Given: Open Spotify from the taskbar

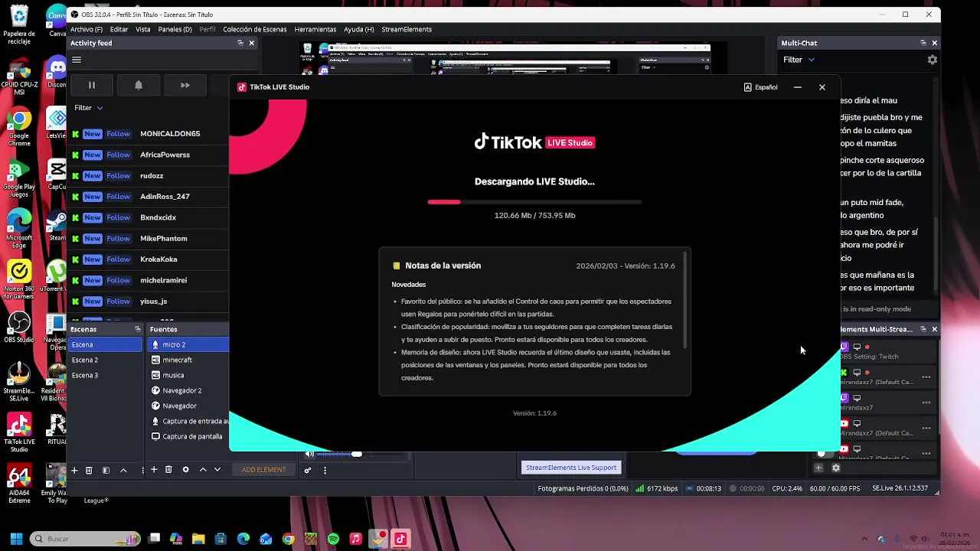Looking at the screenshot, I should (x=333, y=539).
